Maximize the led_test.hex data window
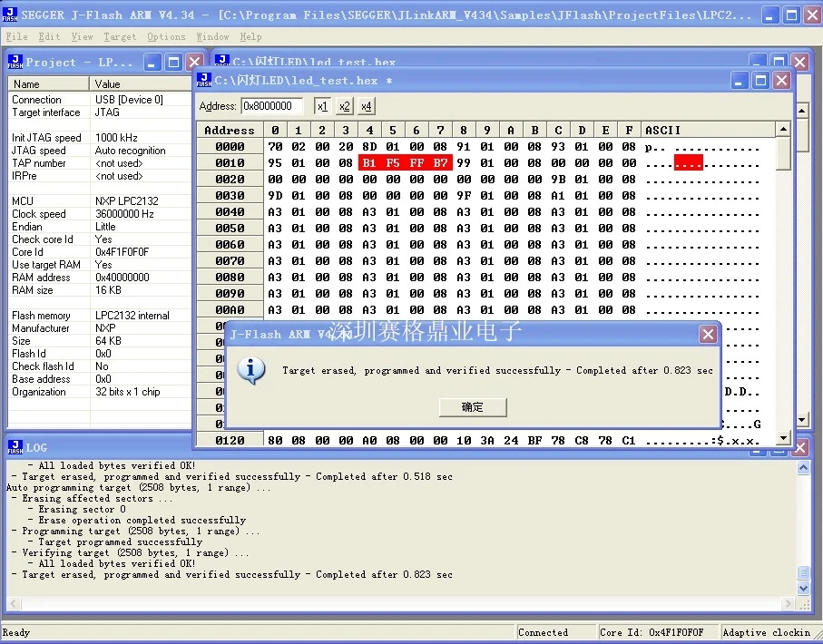The width and height of the screenshot is (823, 644). coord(760,81)
